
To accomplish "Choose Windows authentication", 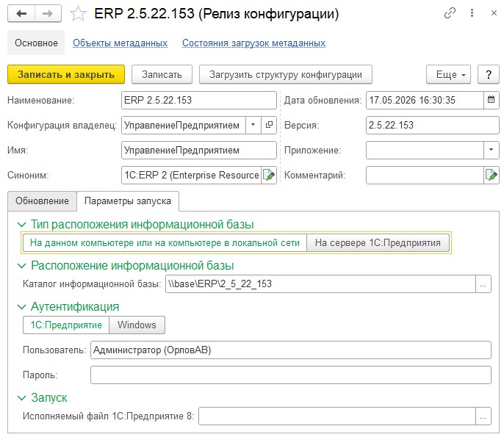I will click(x=137, y=325).
